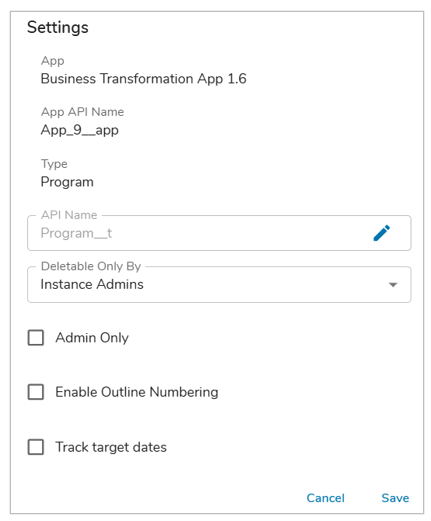The image size is (431, 521).
Task: Click the Program type value
Action: pyautogui.click(x=67, y=182)
